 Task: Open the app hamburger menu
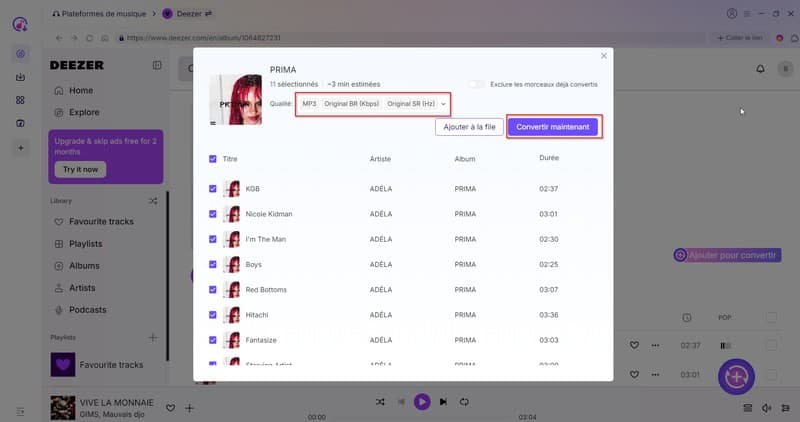(747, 14)
